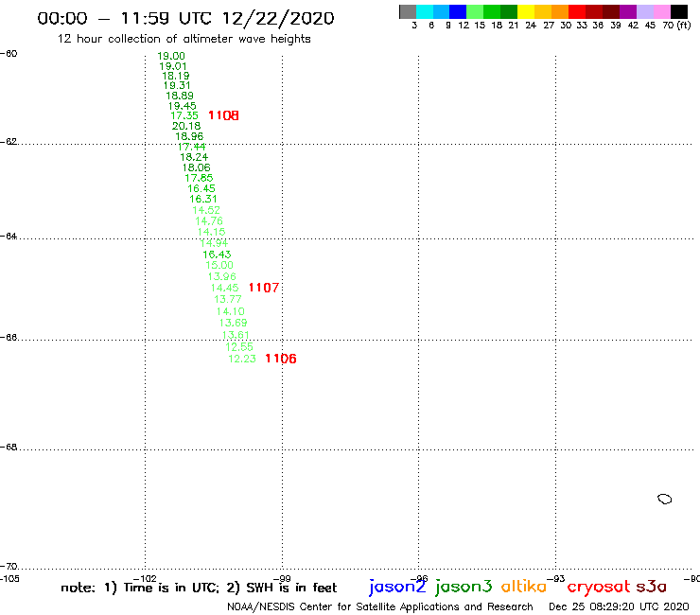Click wave height value 16.43
Image resolution: width=700 pixels, height=615 pixels.
pos(217,255)
